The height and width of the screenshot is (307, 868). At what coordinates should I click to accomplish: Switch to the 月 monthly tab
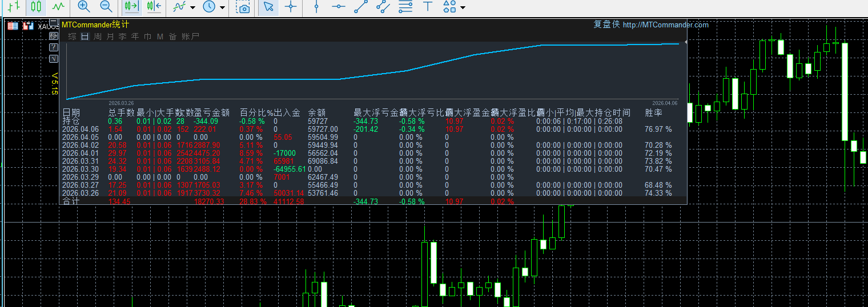110,37
